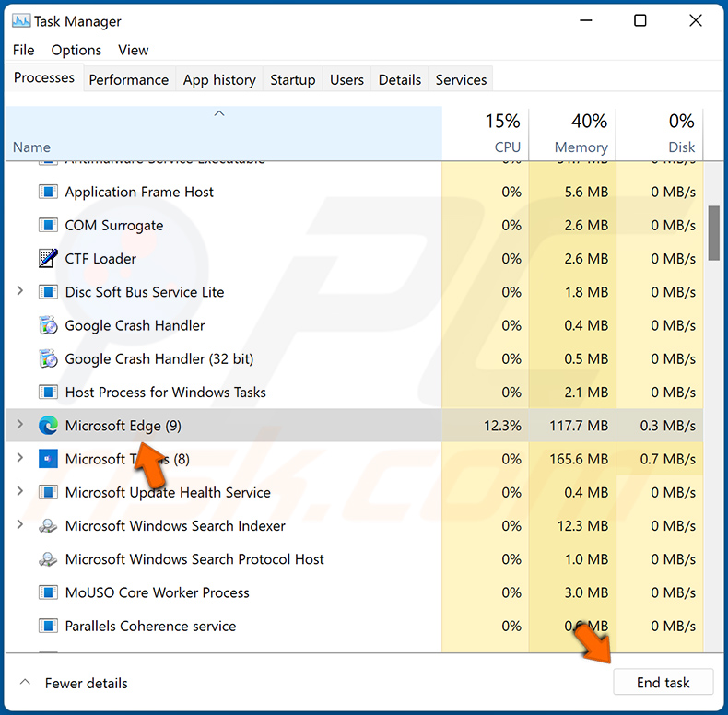This screenshot has width=728, height=715.
Task: Click the Google Crash Handler icon
Action: (x=48, y=325)
